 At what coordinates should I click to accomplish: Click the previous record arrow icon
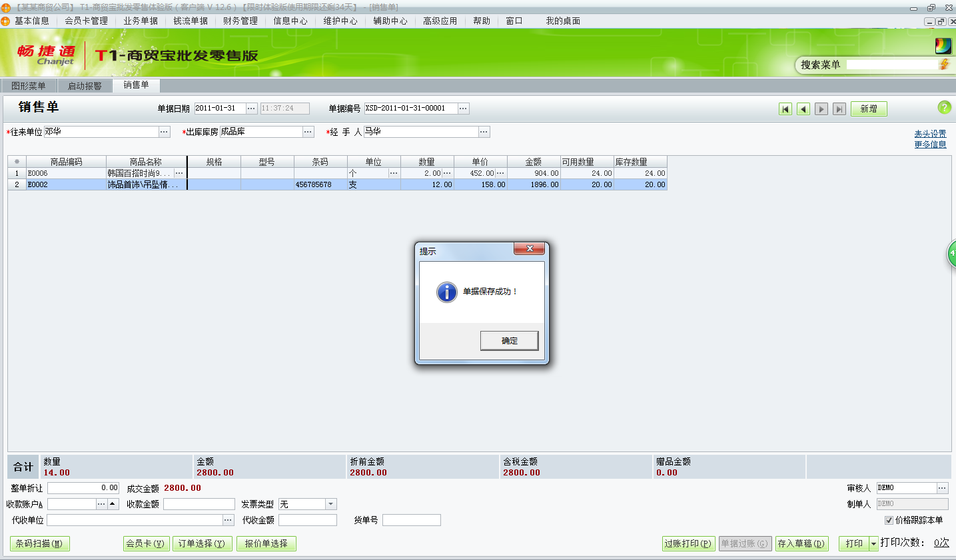pos(803,108)
